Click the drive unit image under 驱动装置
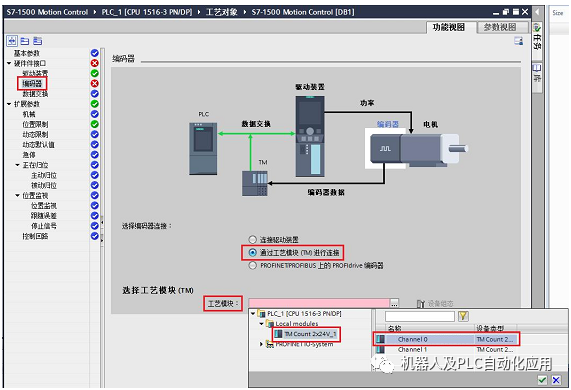The image size is (571, 390). (x=310, y=136)
